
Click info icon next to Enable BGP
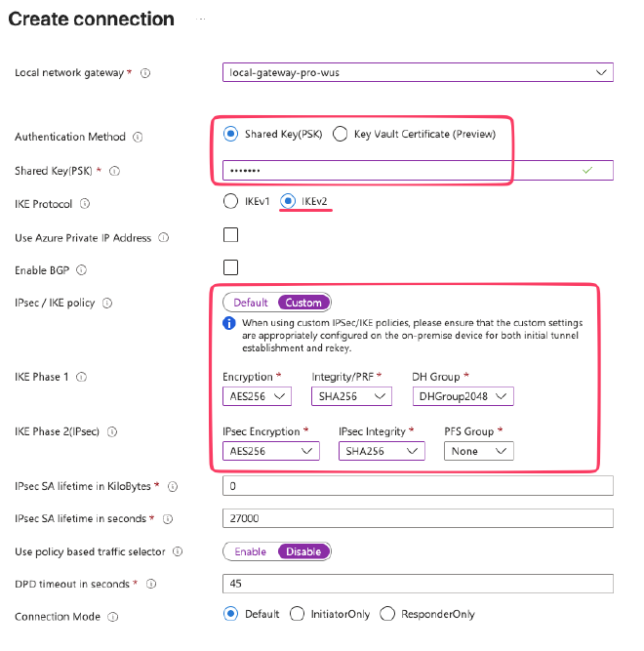82,270
